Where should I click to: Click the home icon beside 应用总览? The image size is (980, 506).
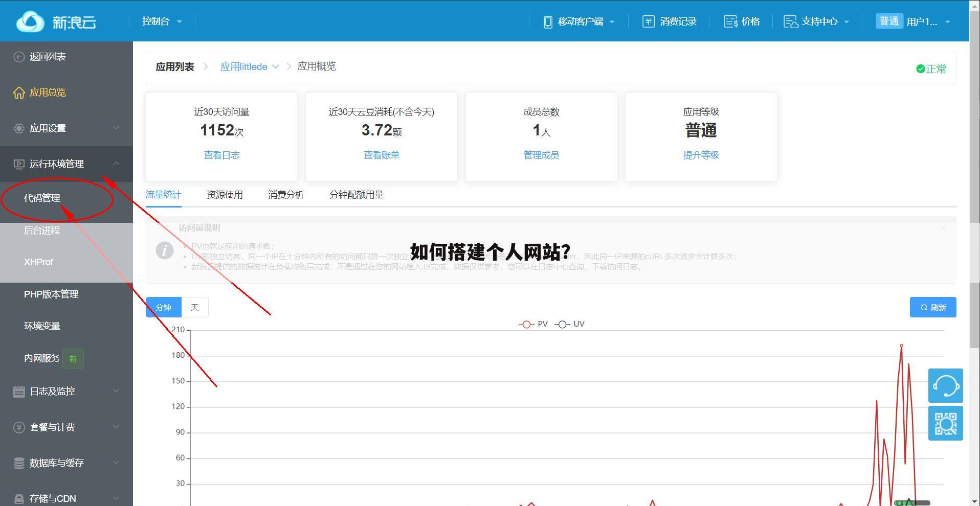[x=19, y=93]
